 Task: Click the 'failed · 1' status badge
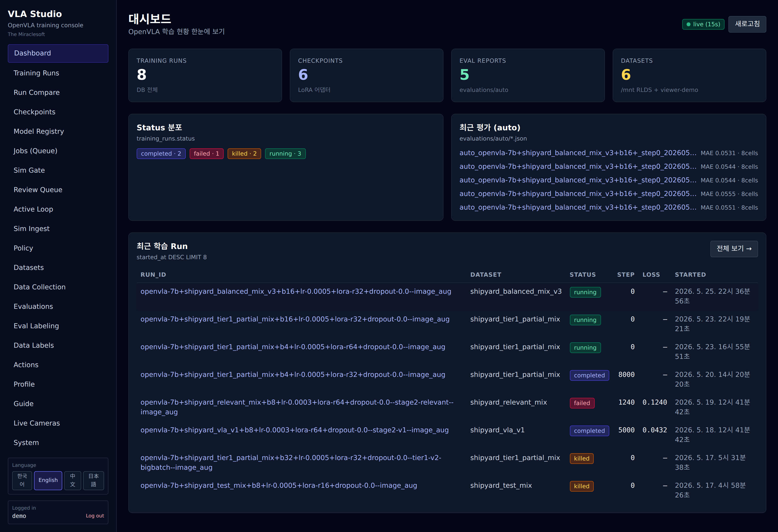207,154
